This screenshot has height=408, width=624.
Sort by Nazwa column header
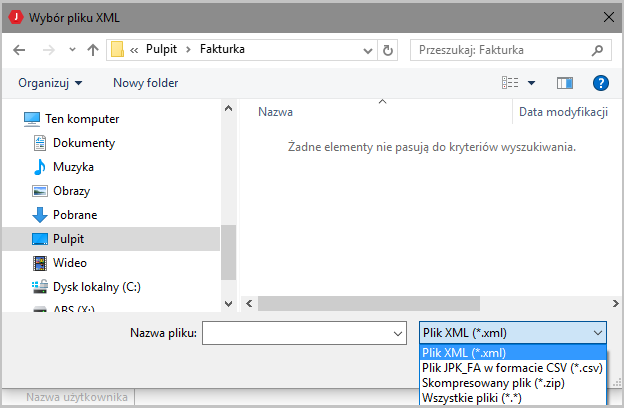pyautogui.click(x=275, y=112)
